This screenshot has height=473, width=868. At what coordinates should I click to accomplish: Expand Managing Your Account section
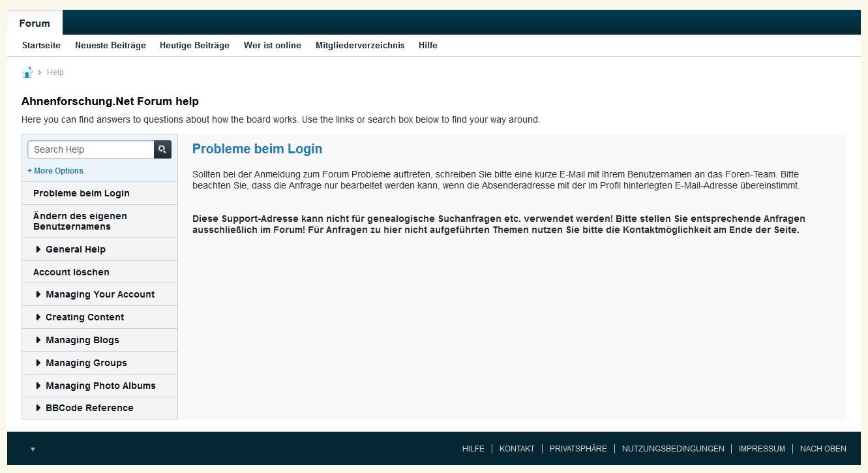(x=100, y=294)
